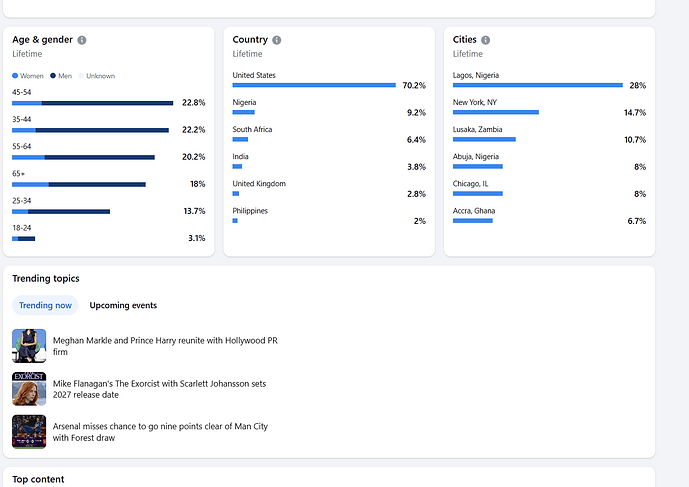Click the Country info icon
The width and height of the screenshot is (689, 487).
[277, 40]
